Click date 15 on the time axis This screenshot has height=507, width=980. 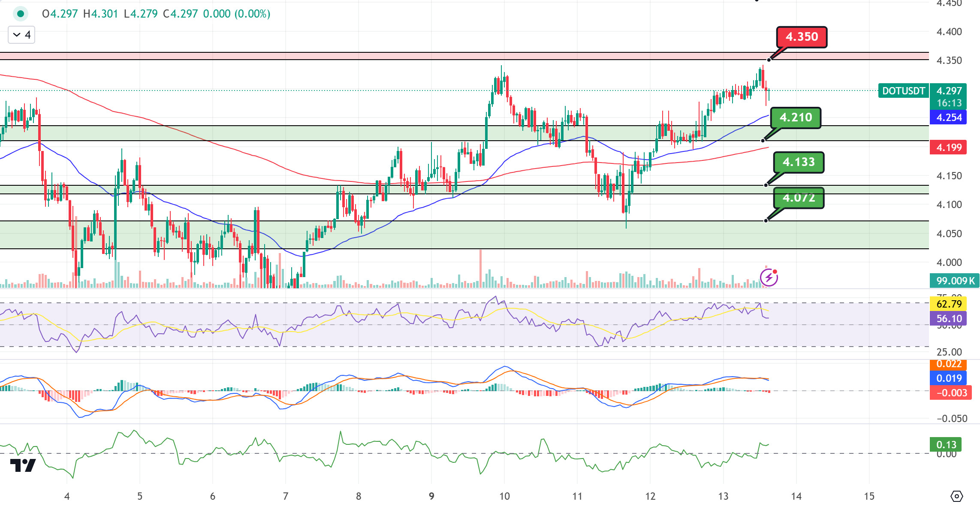click(x=869, y=496)
